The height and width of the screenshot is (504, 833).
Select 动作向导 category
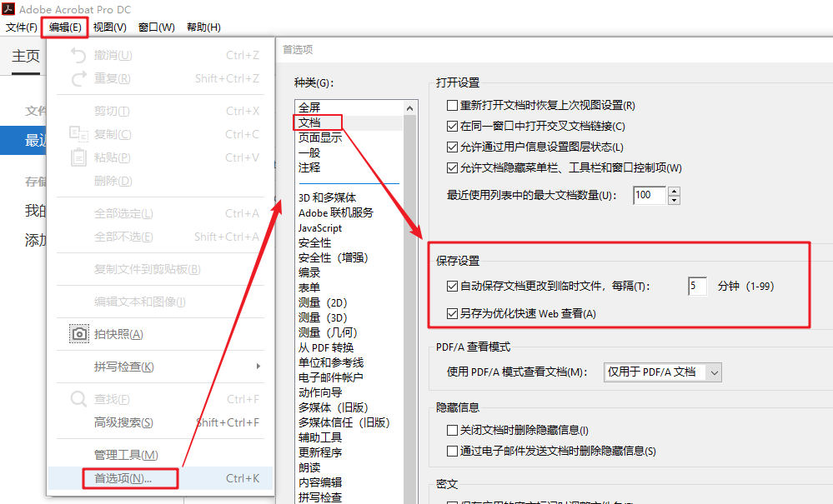tap(320, 392)
